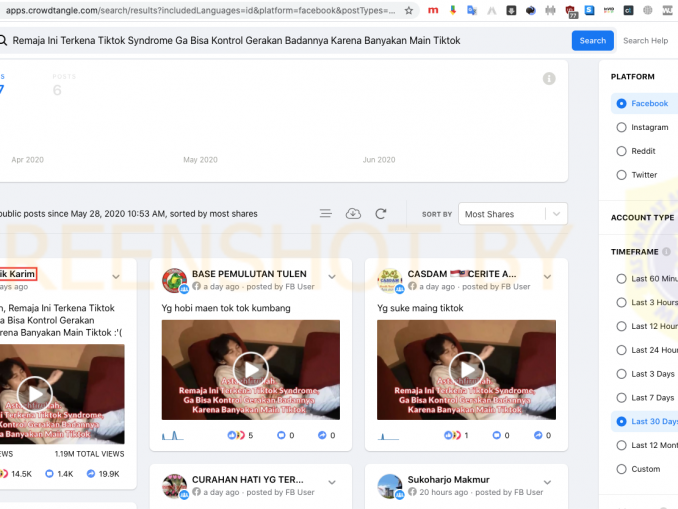
Task: Expand the CURAHAN HATI post options
Action: [332, 482]
